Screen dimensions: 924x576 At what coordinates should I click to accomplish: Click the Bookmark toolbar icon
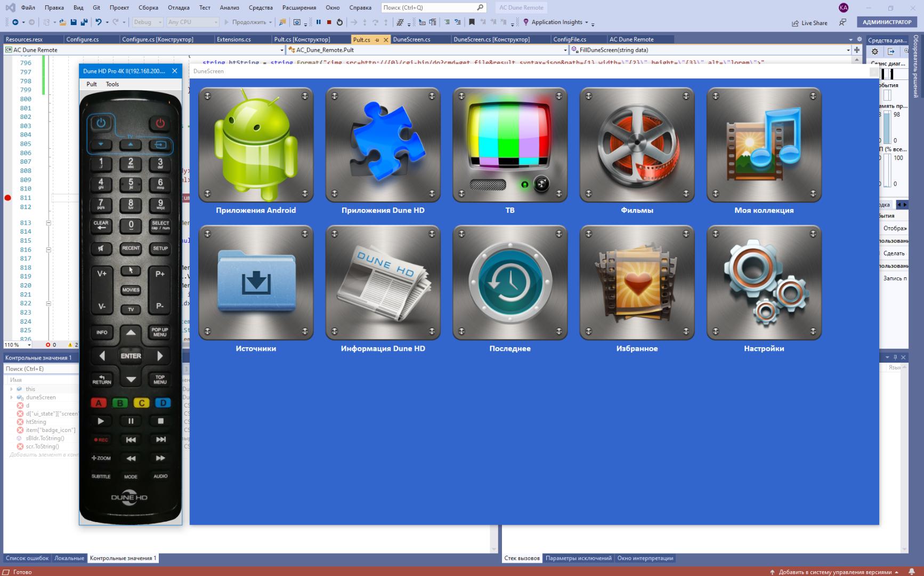click(x=472, y=22)
